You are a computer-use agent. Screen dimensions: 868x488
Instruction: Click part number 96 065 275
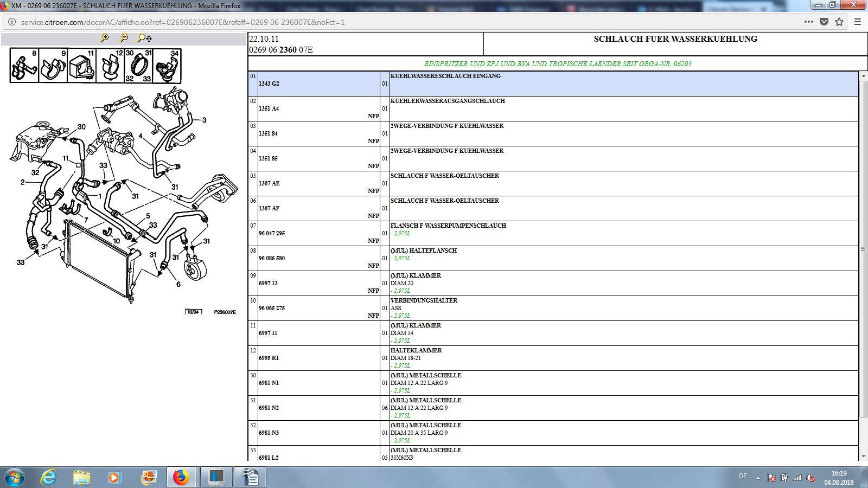click(x=272, y=308)
